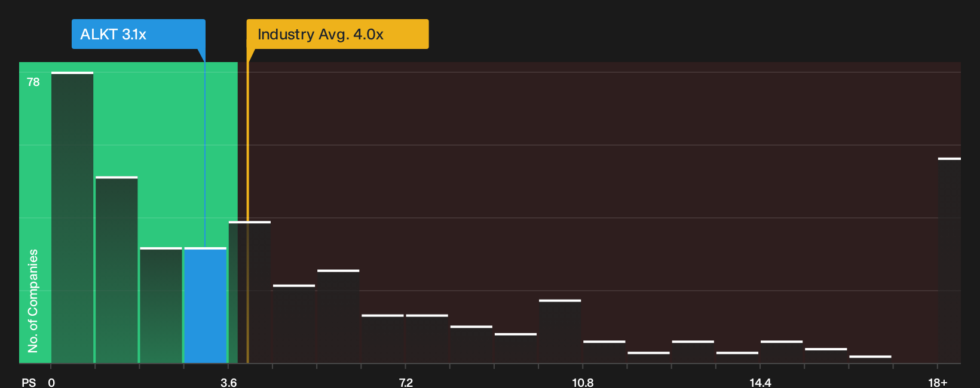Click the '0' x-axis tick label
The image size is (980, 388).
(51, 383)
